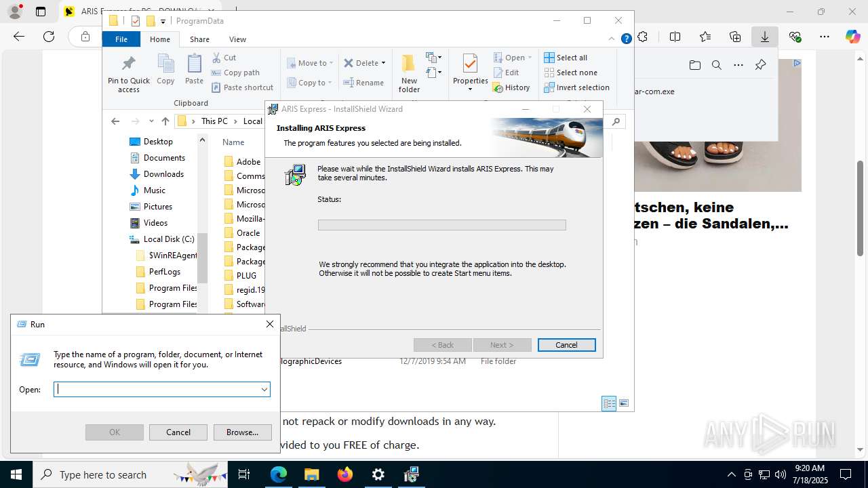Open the Delete dropdown in Explorer ribbon
Viewport: 868px width, 488px height.
(x=364, y=63)
